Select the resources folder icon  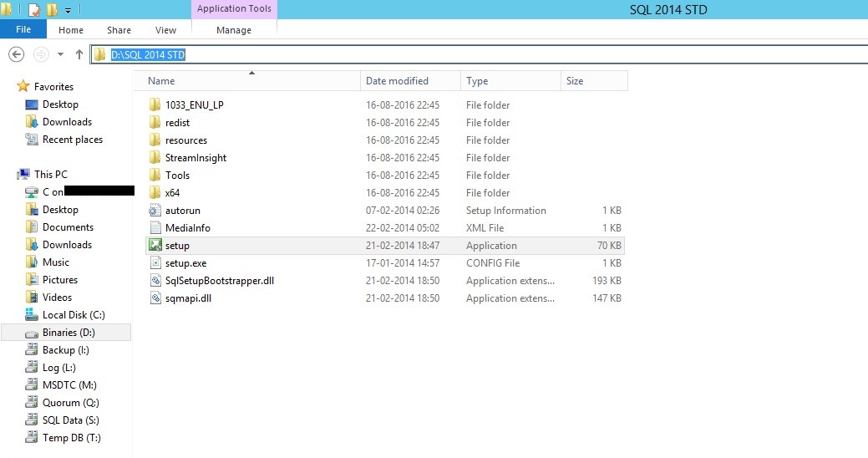[x=155, y=140]
